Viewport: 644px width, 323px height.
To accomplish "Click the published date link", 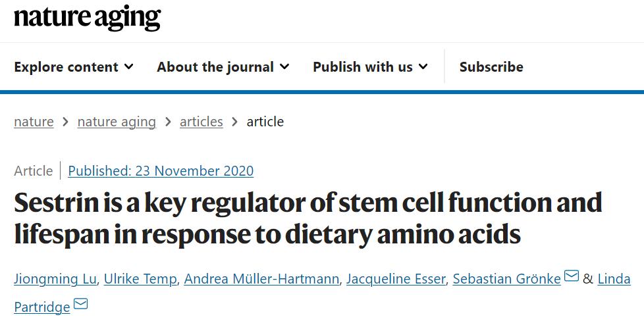I will [161, 171].
